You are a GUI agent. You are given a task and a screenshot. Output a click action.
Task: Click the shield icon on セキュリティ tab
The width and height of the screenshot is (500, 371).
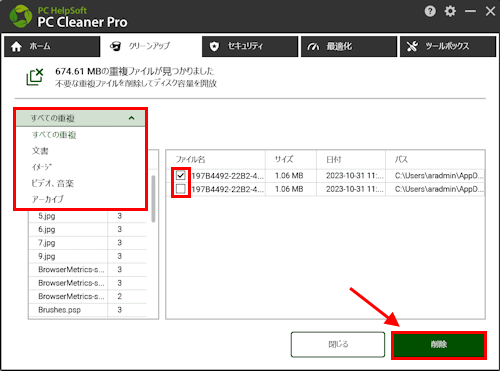(214, 46)
